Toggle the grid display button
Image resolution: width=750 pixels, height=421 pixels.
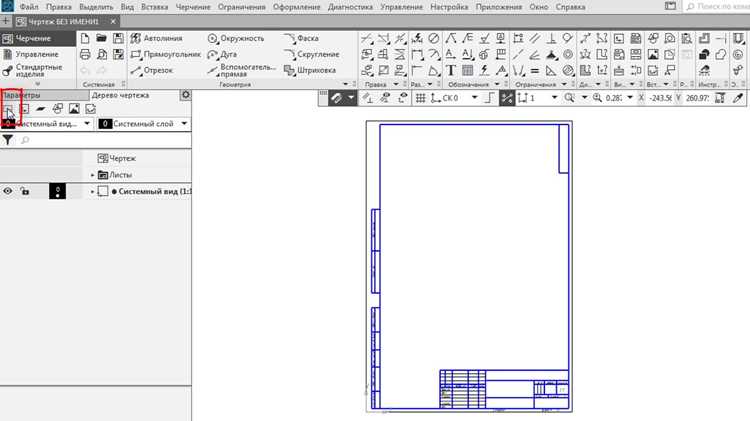click(x=420, y=98)
